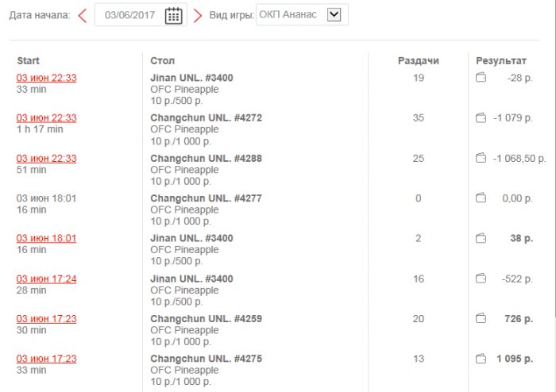Open session 03 июн 17:23 lasting 33 min

tap(46, 359)
